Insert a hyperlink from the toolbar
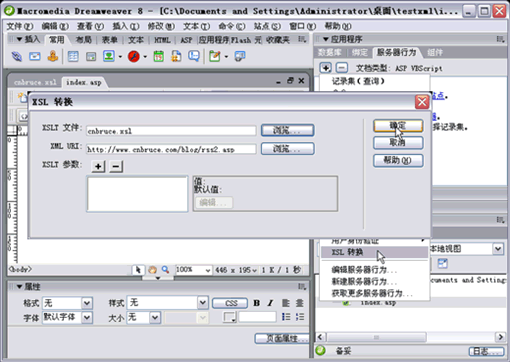Viewport: 510px width, 362px height. pyautogui.click(x=16, y=56)
